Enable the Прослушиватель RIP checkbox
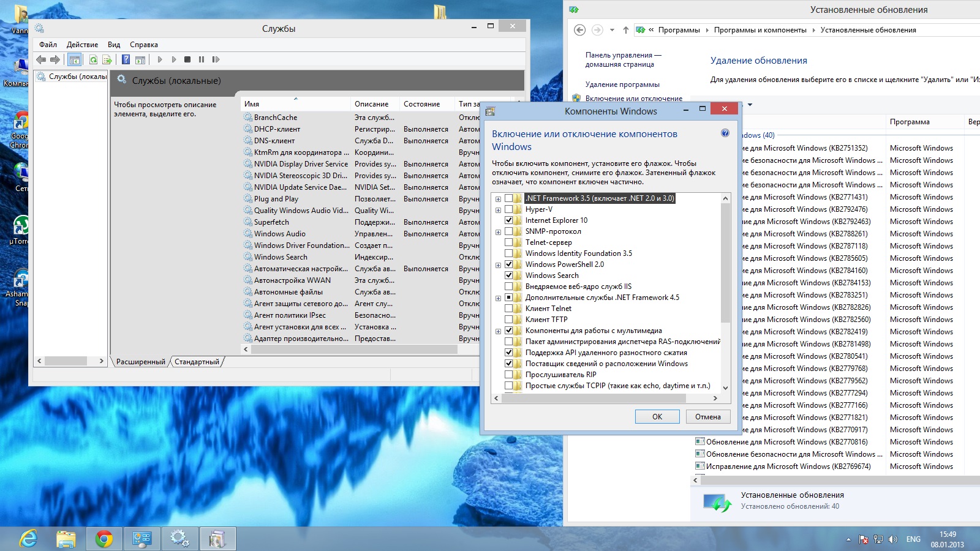 pyautogui.click(x=508, y=375)
